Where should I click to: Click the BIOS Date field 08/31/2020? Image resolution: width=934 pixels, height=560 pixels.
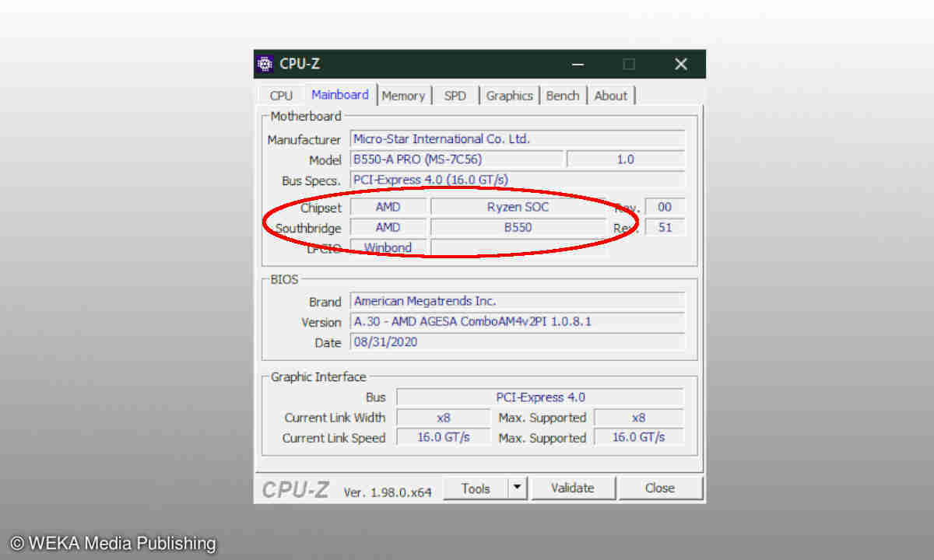[517, 342]
